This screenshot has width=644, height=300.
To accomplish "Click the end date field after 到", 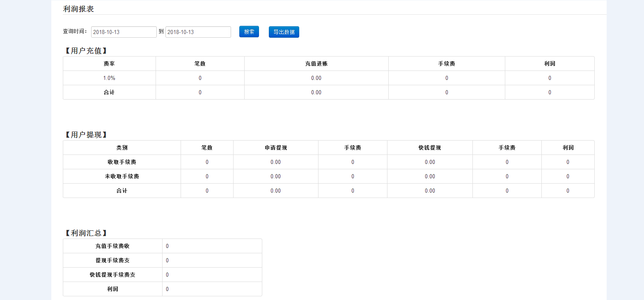I will pyautogui.click(x=198, y=32).
